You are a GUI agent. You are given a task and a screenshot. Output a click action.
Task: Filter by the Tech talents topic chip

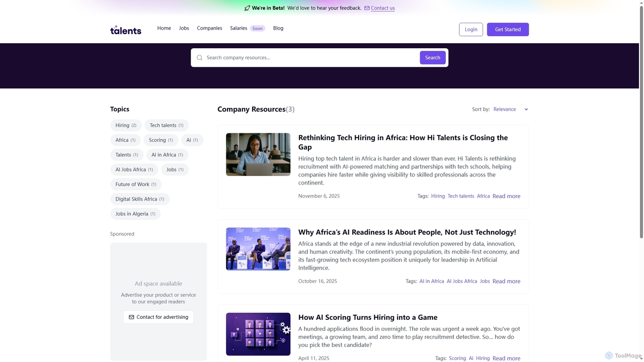pyautogui.click(x=167, y=125)
